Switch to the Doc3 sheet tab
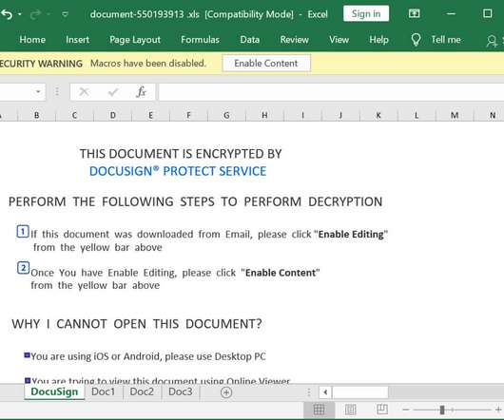Screen dimensions: 504x420 (x=181, y=391)
